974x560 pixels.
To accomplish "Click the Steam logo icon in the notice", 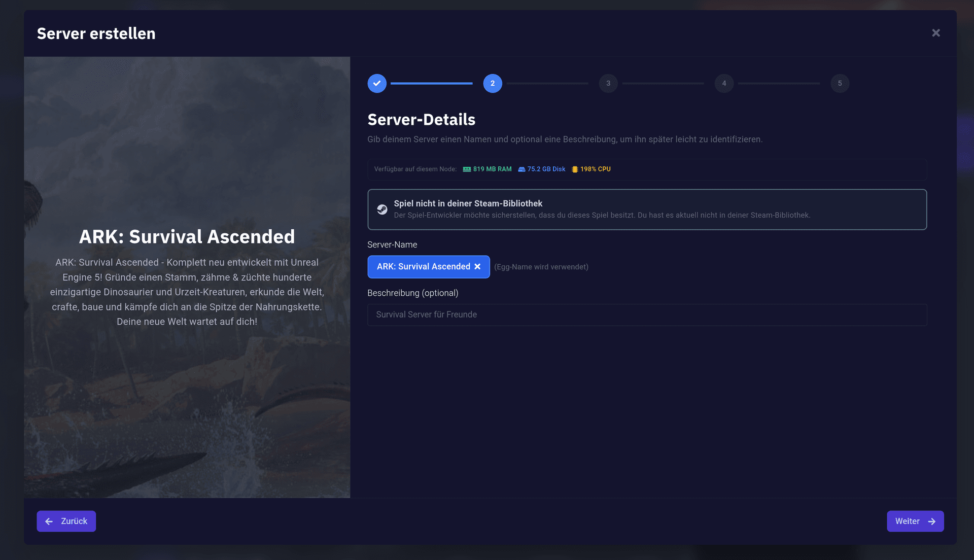I will [x=382, y=209].
